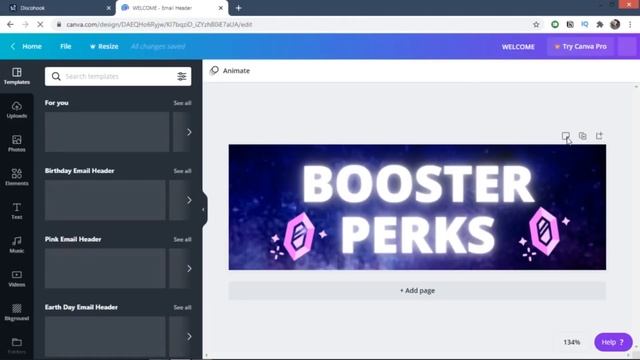Screen dimensions: 640x360
Task: Open Chrome profile avatar
Action: pos(615,24)
